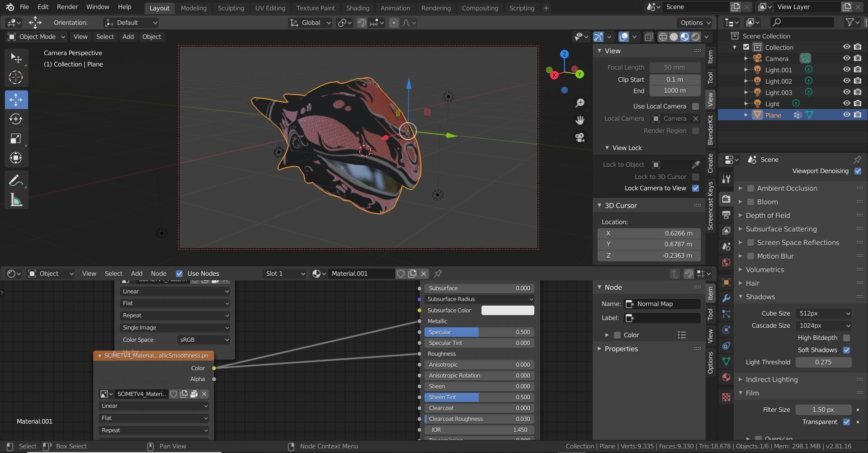The height and width of the screenshot is (453, 868).
Task: Open the Modifiers wrench tab
Action: (726, 298)
